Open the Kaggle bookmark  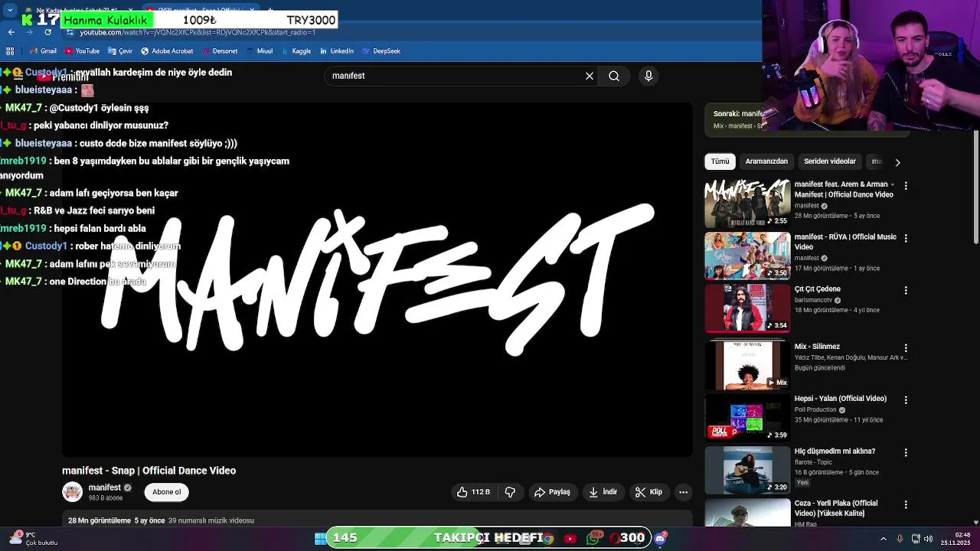(x=296, y=51)
